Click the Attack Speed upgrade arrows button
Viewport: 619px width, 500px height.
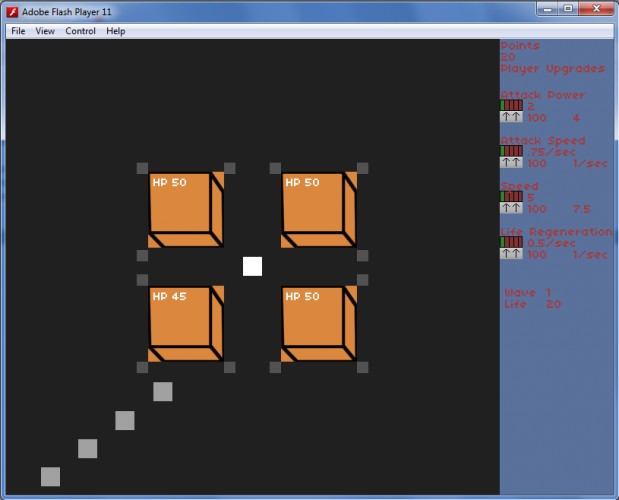pos(511,163)
